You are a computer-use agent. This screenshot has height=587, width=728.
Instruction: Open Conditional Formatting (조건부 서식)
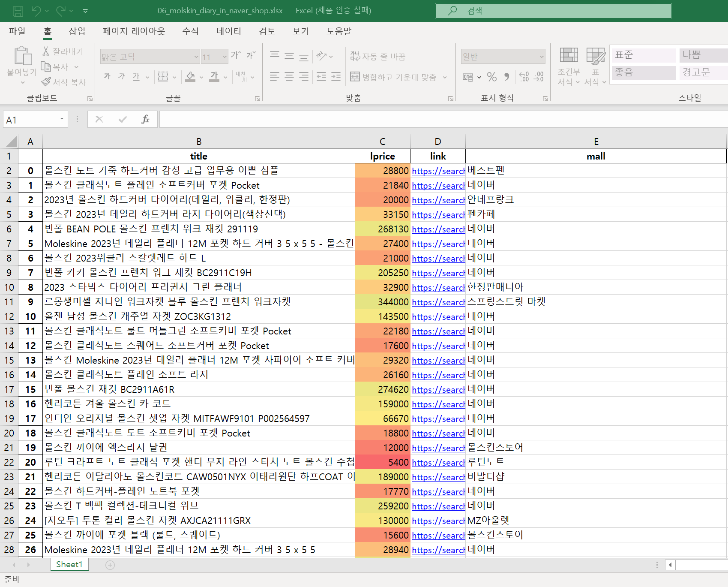coord(569,66)
